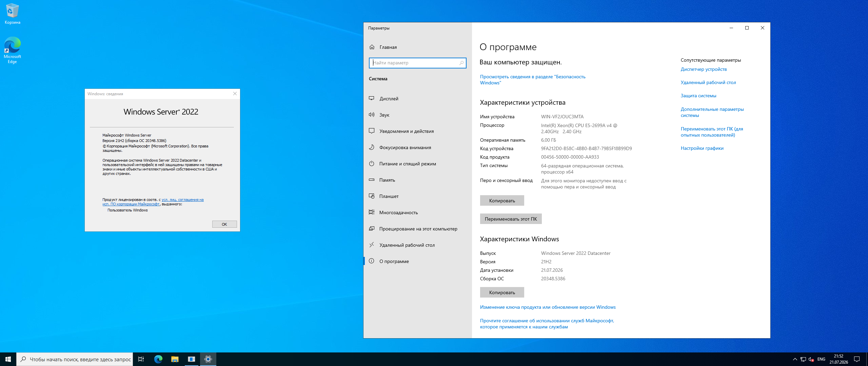
Task: Click OK in the Windows: сведения dialog
Action: [x=224, y=224]
